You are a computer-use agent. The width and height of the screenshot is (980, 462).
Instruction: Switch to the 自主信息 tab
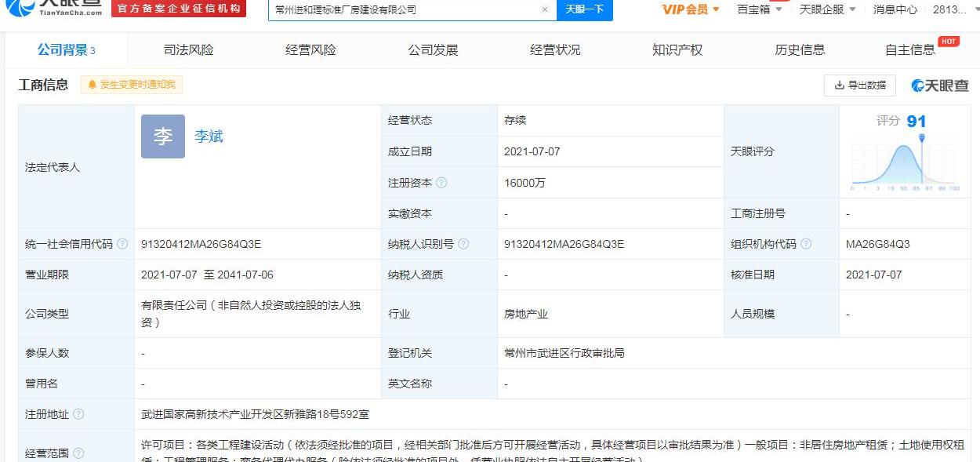pyautogui.click(x=910, y=50)
